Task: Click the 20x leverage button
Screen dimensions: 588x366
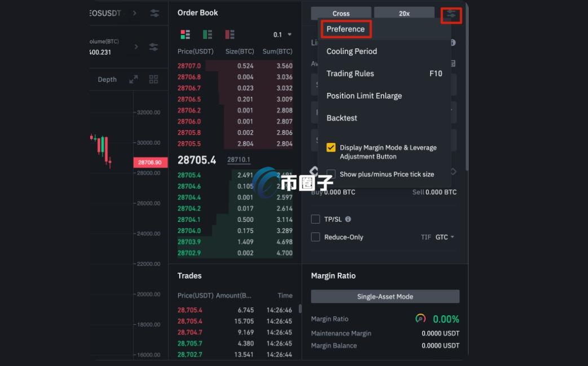Action: [x=404, y=12]
